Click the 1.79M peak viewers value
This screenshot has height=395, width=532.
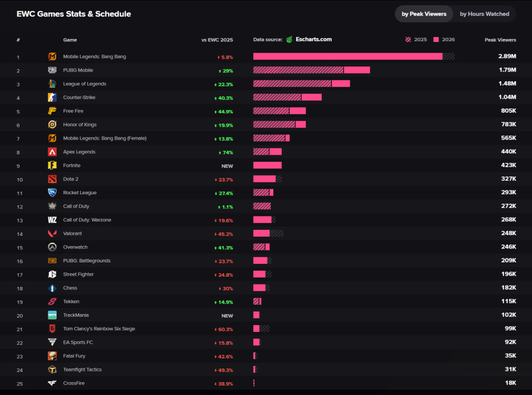[x=507, y=70]
